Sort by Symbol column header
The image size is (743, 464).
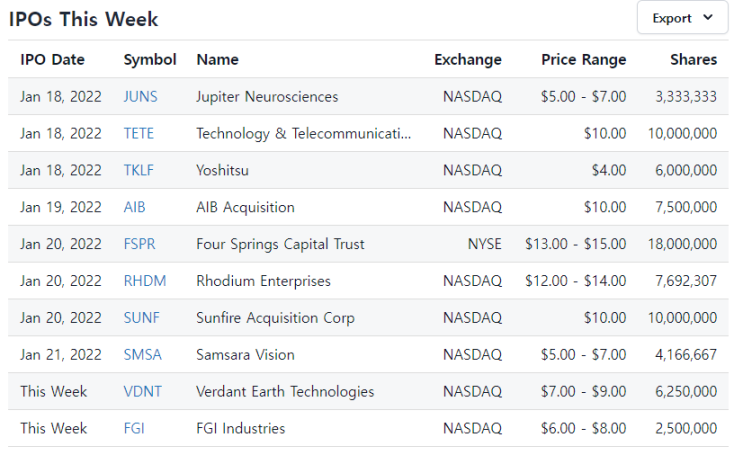point(150,60)
